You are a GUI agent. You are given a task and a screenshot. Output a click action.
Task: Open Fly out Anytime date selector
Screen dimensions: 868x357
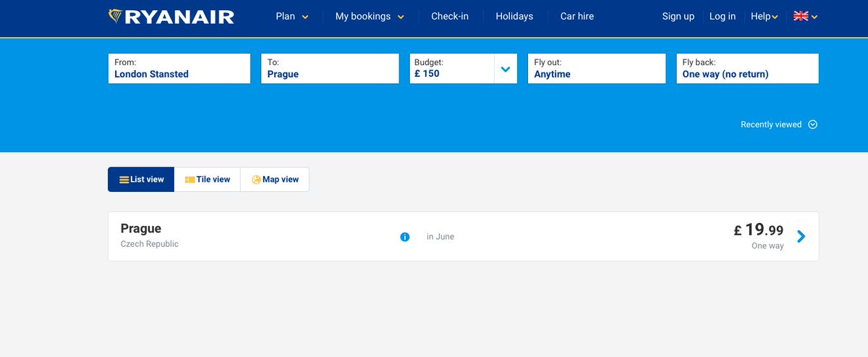point(597,69)
